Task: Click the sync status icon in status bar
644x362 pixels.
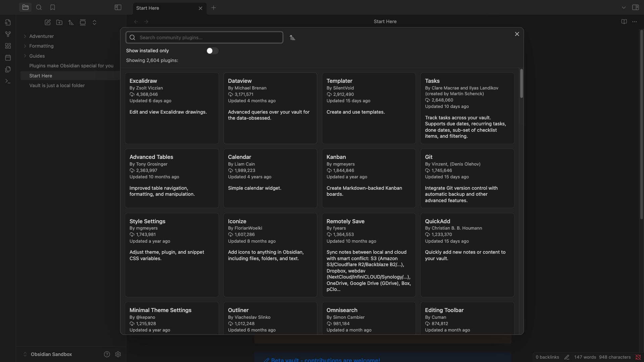Action: pos(638,357)
